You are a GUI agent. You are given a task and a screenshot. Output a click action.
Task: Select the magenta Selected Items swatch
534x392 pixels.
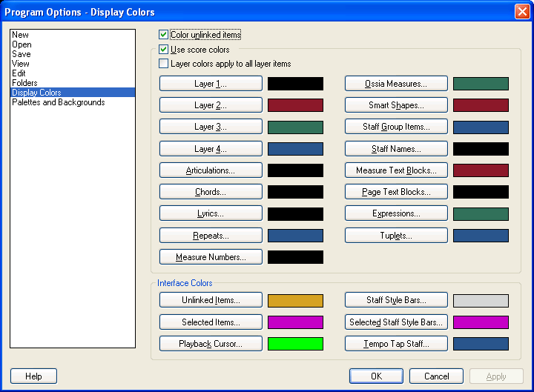coord(295,322)
